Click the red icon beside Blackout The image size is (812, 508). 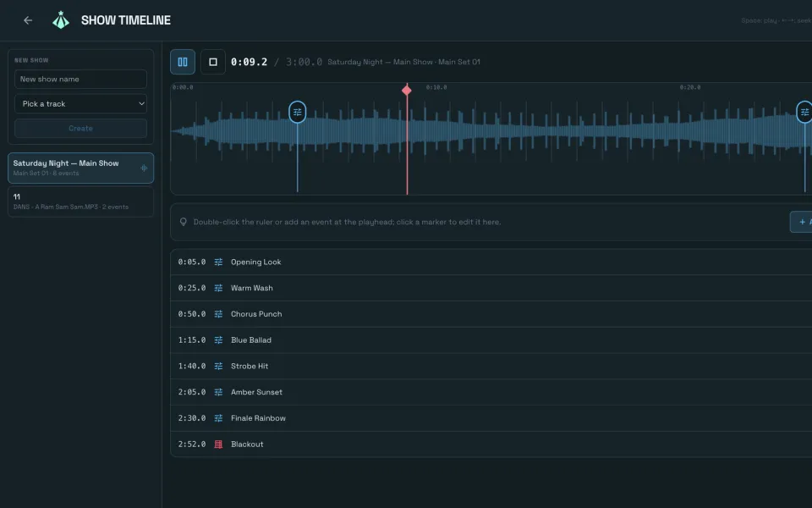[218, 444]
